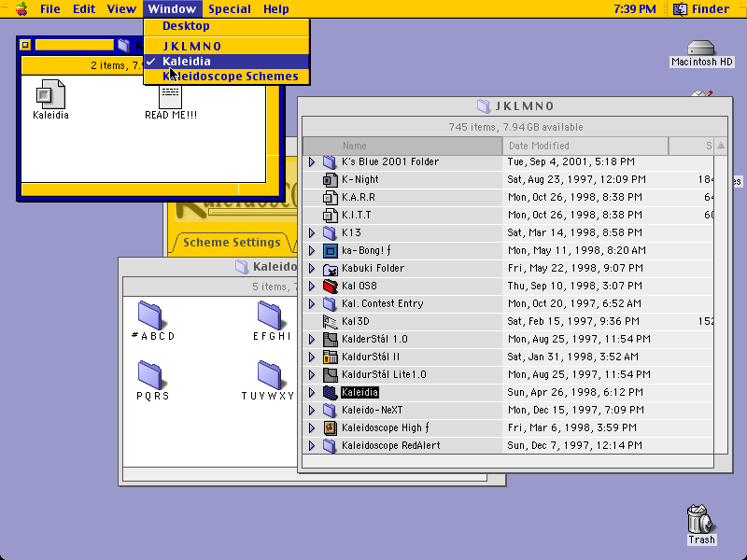Viewport: 747px width, 560px height.
Task: Click the Trash icon on the desktop
Action: click(x=701, y=519)
